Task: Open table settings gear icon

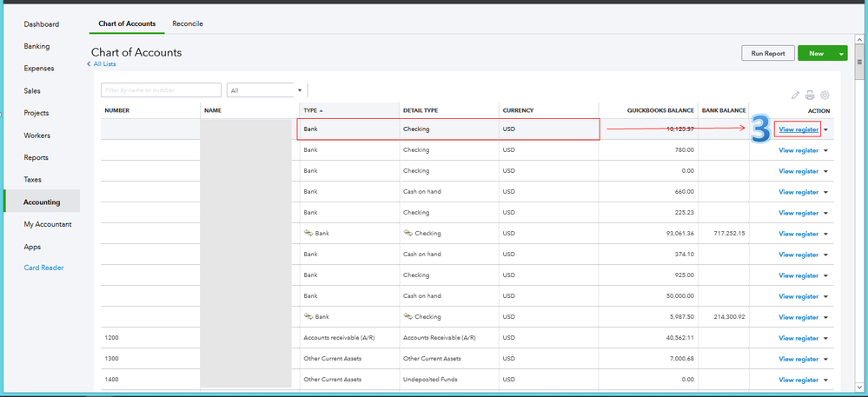Action: (x=825, y=95)
